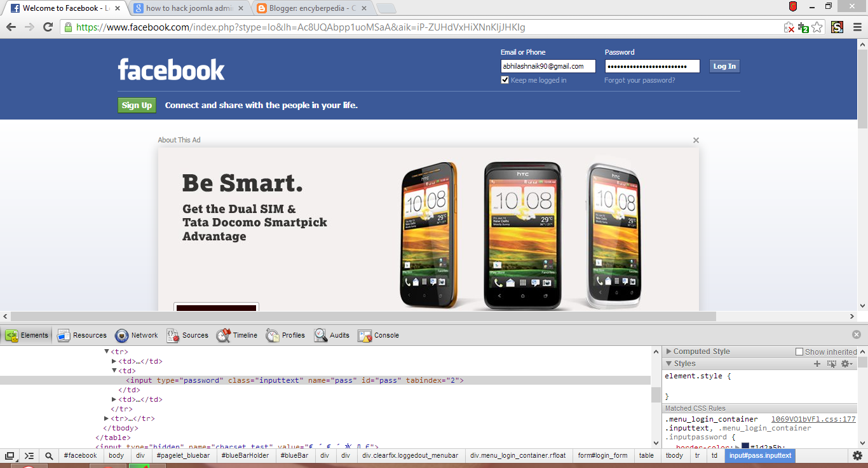
Task: Show the DevTools console drawer
Action: (29, 456)
